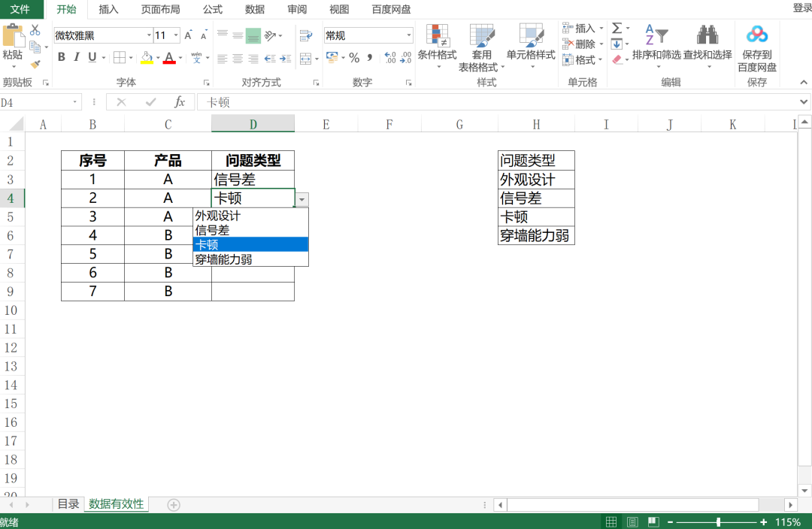Increase font size with large A

pos(188,35)
